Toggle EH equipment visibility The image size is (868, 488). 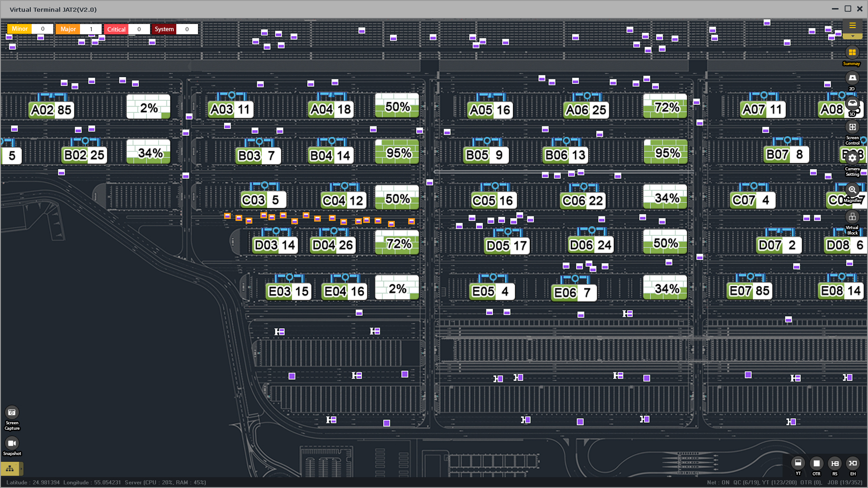853,463
